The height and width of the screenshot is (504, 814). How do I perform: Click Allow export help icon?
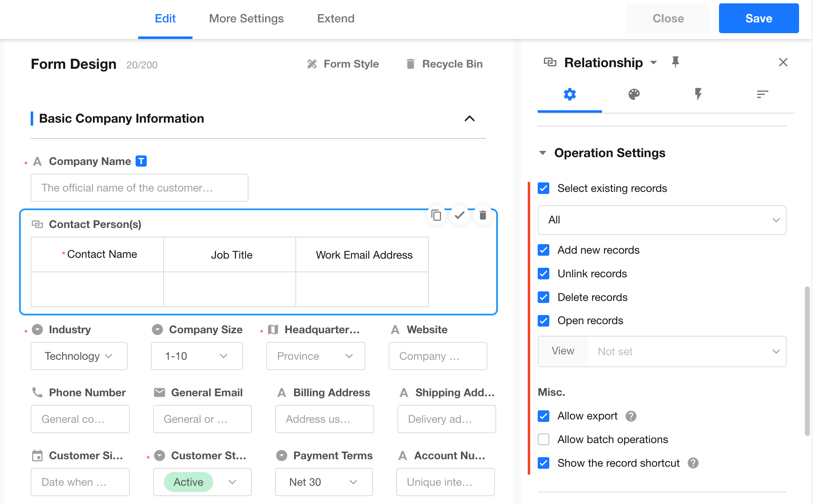click(x=631, y=416)
